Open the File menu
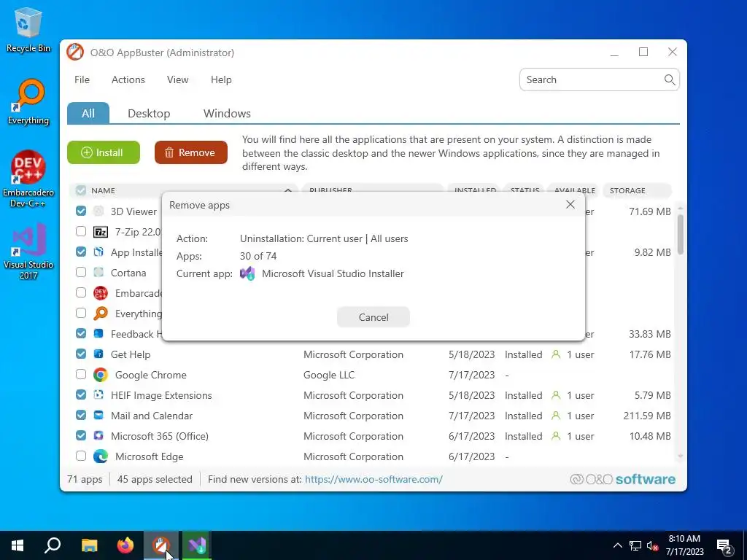This screenshot has height=560, width=747. [x=82, y=79]
